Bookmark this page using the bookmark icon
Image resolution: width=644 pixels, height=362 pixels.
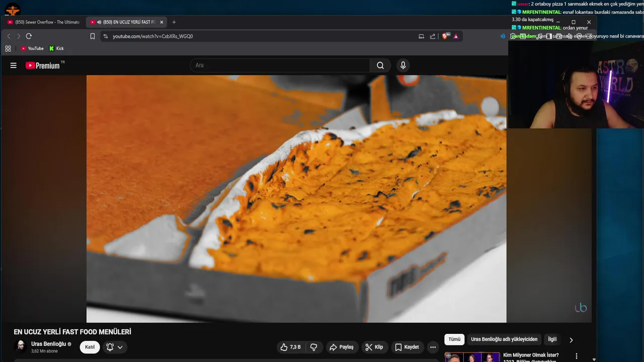93,36
